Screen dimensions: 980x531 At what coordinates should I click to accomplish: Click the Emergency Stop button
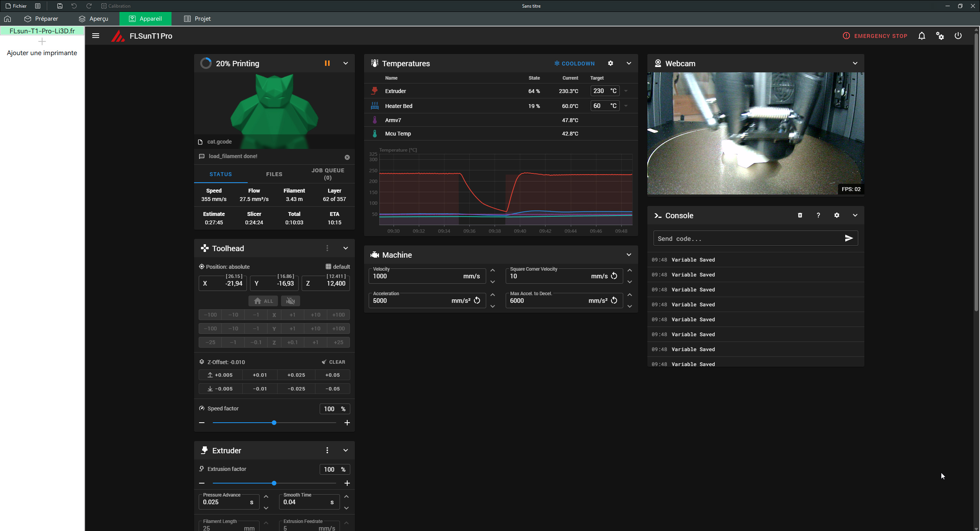click(x=875, y=36)
